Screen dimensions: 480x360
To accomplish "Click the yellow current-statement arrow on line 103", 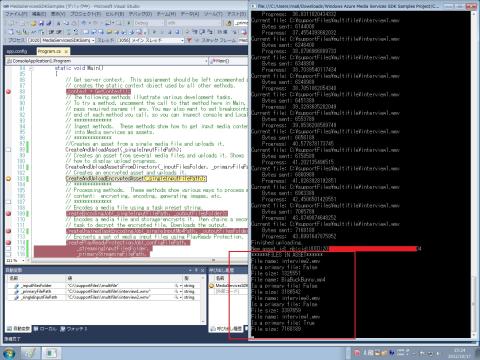I will tap(9, 179).
